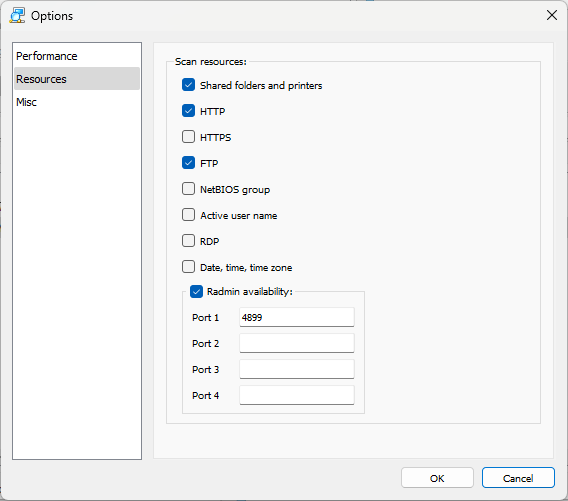Click the Options dialog network scanner icon
Image resolution: width=568 pixels, height=501 pixels.
17,16
